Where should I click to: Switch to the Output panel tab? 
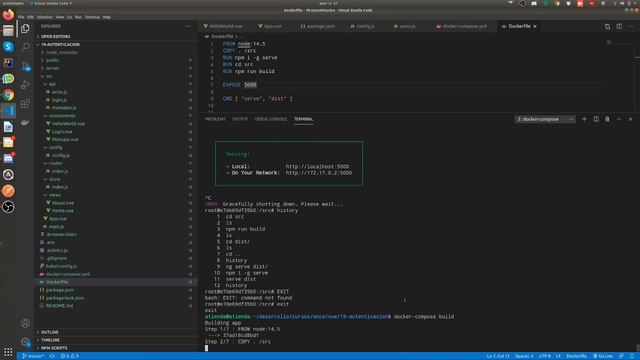240,119
